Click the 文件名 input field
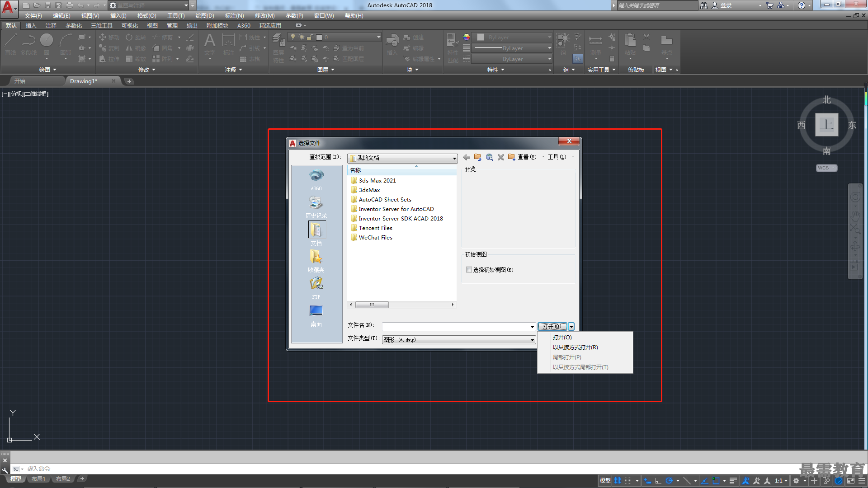This screenshot has height=488, width=868. tap(456, 327)
